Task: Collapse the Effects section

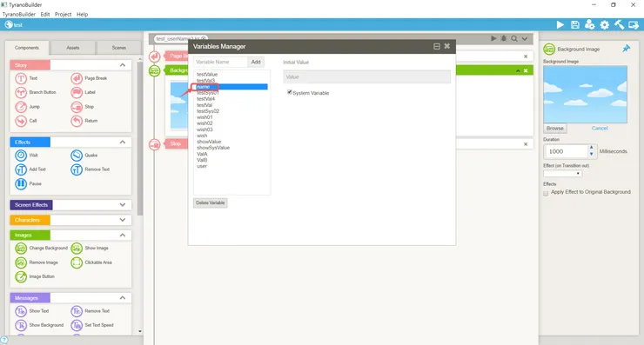Action: pyautogui.click(x=123, y=142)
